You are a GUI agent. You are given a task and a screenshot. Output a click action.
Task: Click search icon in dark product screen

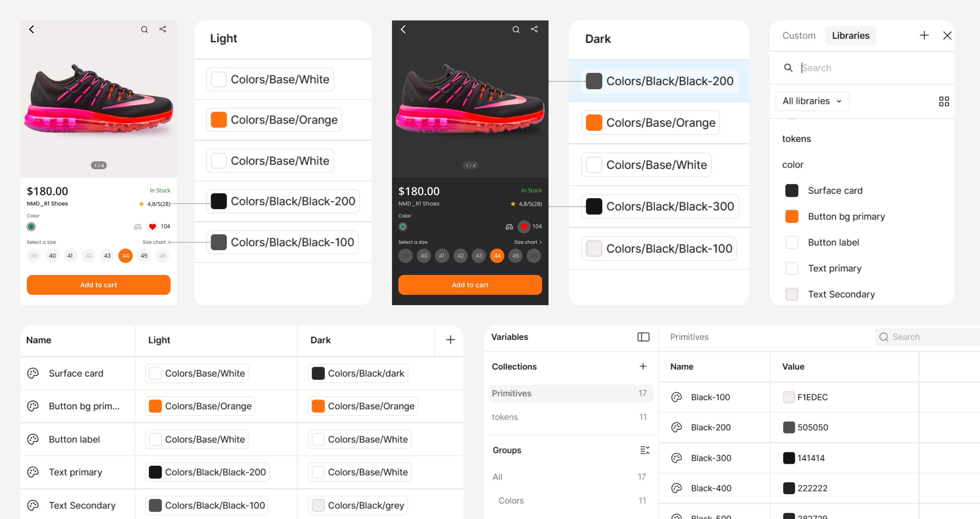(x=516, y=29)
